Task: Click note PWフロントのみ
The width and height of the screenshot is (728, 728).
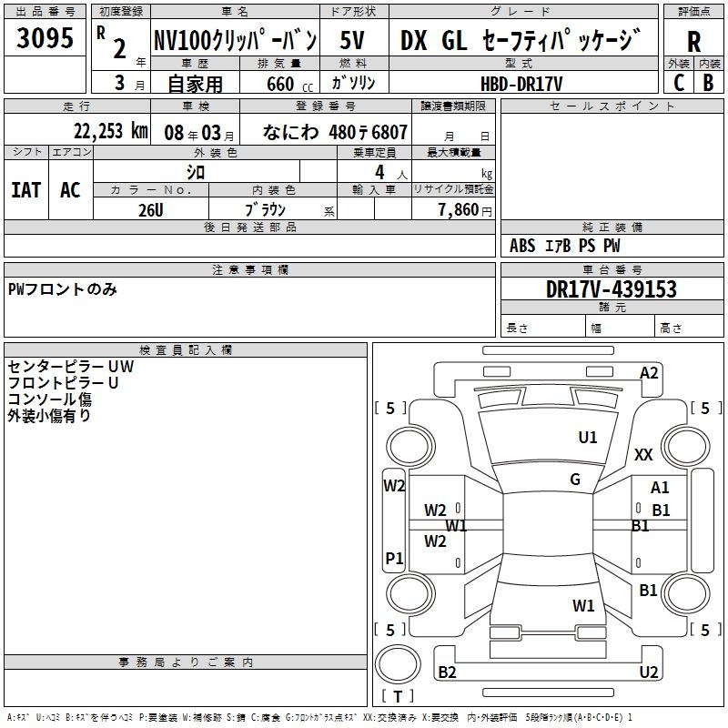Action: tap(62, 289)
